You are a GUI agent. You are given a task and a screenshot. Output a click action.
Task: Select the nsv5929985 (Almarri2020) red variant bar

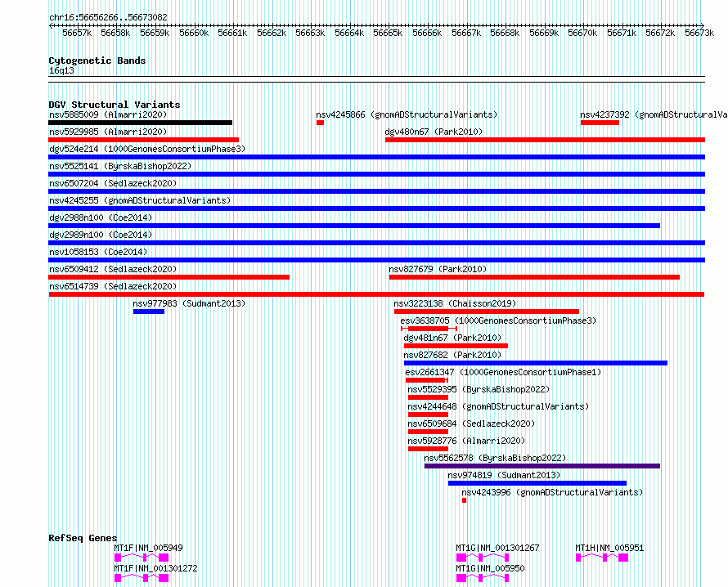pyautogui.click(x=143, y=140)
